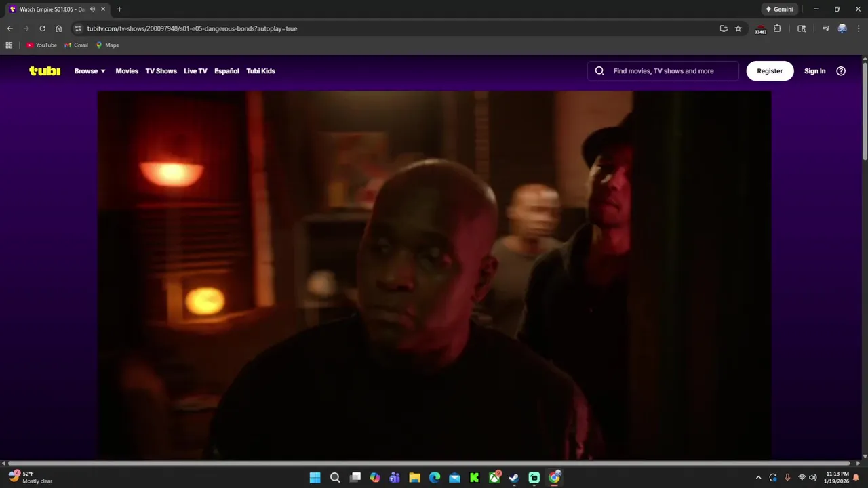Open the Live TV page
Image resolution: width=868 pixels, height=488 pixels.
(195, 71)
